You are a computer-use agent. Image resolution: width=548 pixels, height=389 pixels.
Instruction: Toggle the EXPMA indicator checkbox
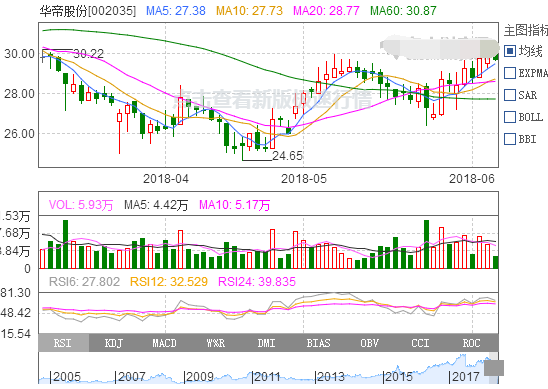pyautogui.click(x=510, y=73)
